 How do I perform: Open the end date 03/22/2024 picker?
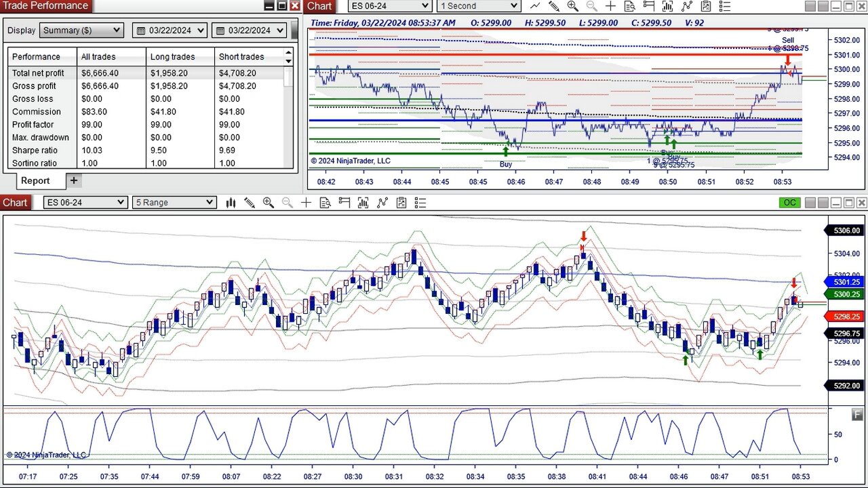click(250, 30)
